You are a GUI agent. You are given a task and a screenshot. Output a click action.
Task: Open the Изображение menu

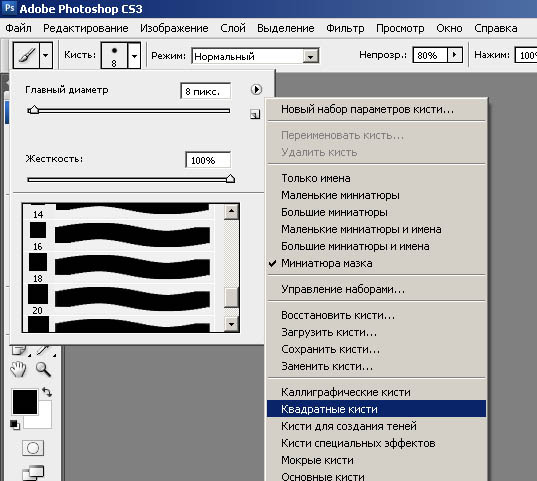tap(174, 28)
